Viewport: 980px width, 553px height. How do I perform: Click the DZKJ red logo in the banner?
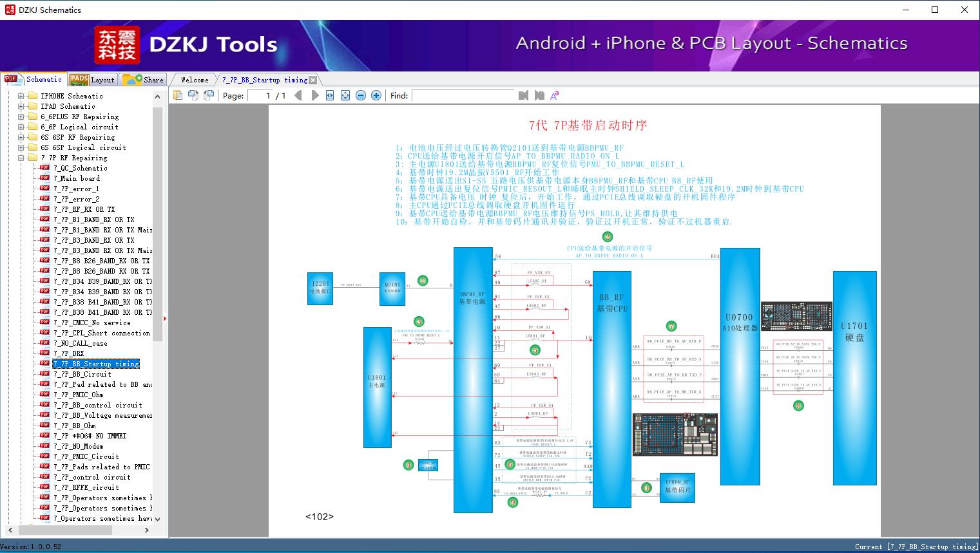click(x=117, y=45)
